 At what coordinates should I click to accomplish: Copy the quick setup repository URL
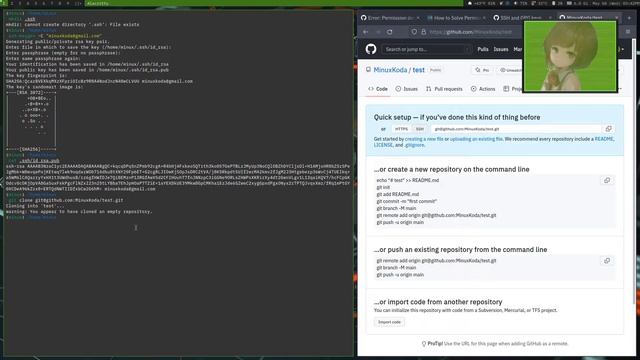tap(608, 129)
